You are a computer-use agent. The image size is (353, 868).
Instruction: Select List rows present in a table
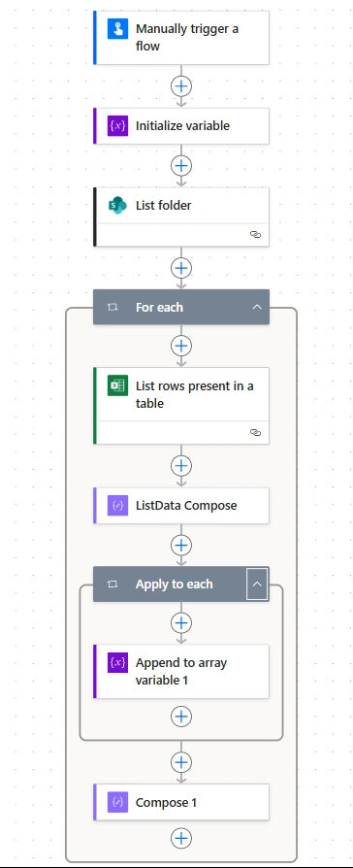click(x=181, y=406)
